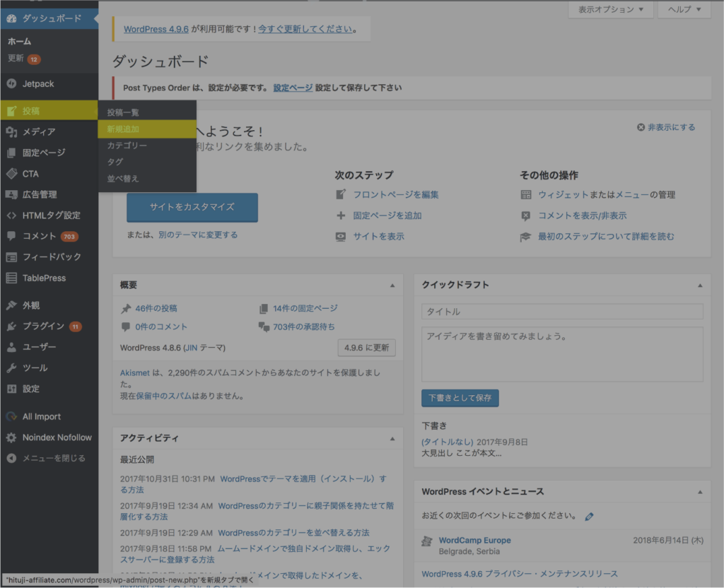Collapse the WordPress Events and News panel
The width and height of the screenshot is (724, 588).
pyautogui.click(x=700, y=492)
